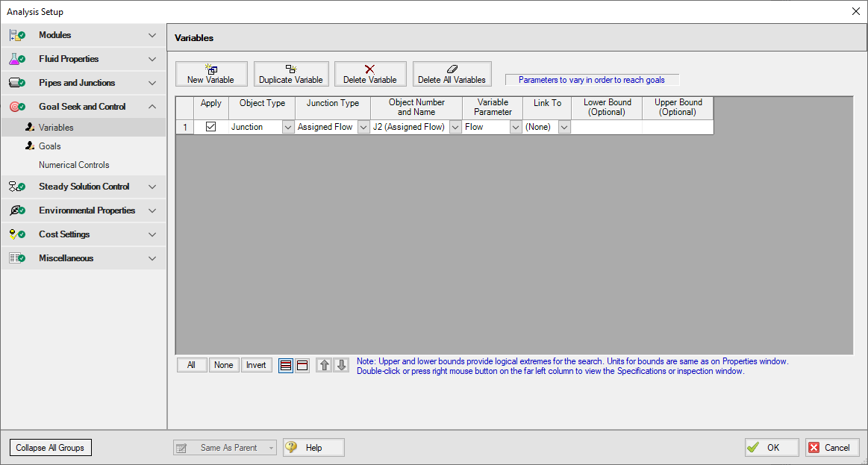The image size is (868, 465).
Task: Toggle the Same As Parent checkbox
Action: coord(180,447)
